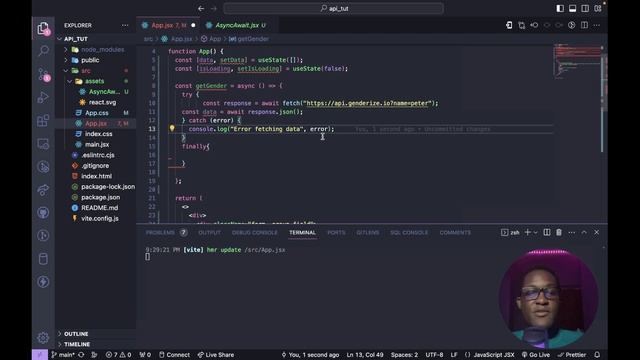Image resolution: width=640 pixels, height=360 pixels.
Task: Open customize layout button
Action: [598, 8]
